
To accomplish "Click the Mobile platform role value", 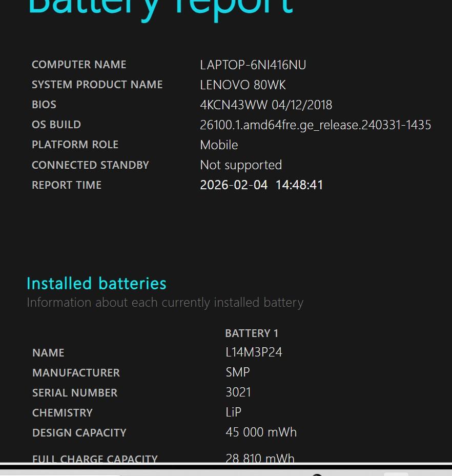I will 219,145.
